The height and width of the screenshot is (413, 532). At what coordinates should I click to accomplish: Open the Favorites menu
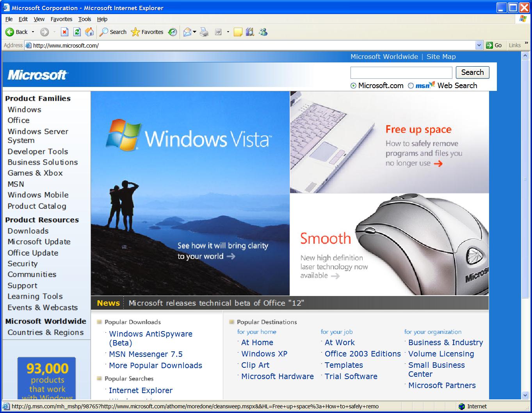61,19
